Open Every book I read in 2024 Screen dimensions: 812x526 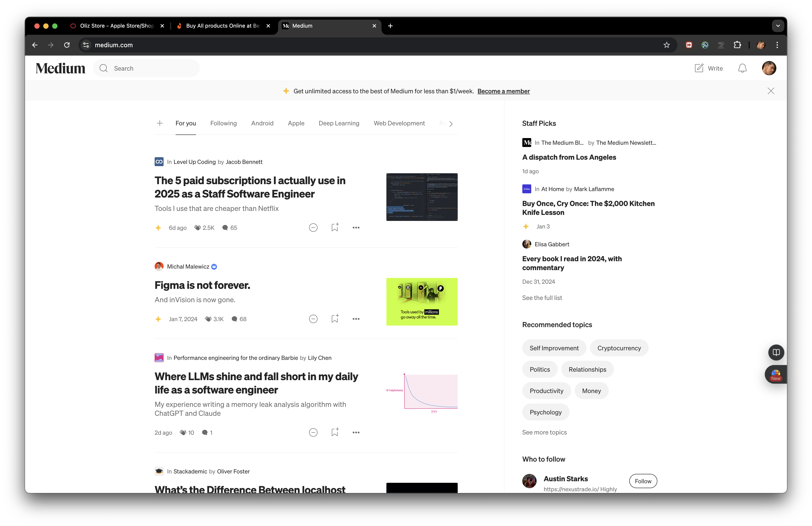(572, 263)
